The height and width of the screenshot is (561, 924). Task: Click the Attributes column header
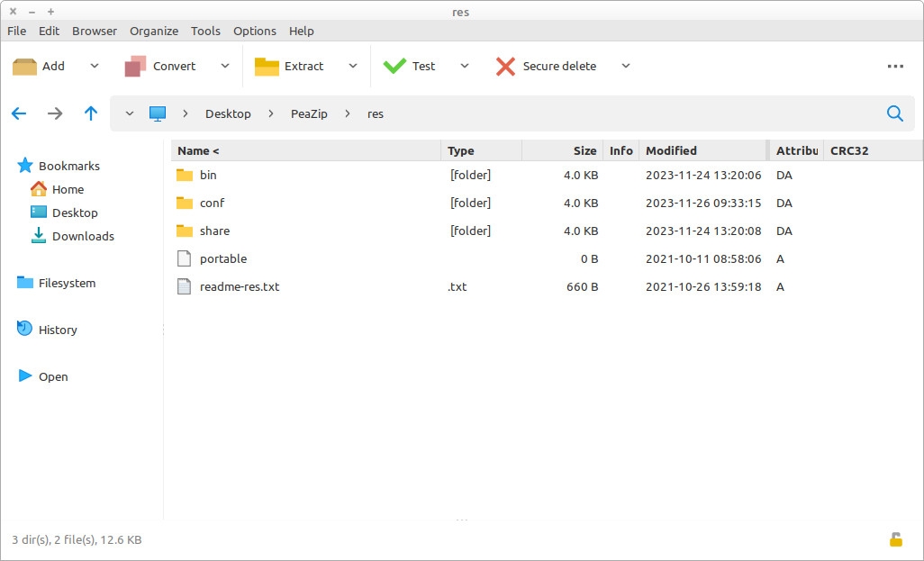click(796, 151)
